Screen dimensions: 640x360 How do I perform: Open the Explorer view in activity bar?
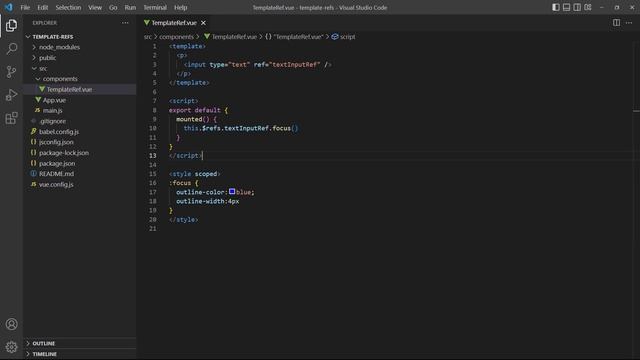click(11, 25)
